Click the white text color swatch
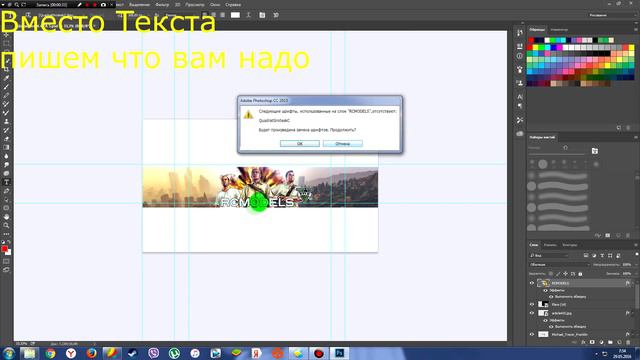Image resolution: width=640 pixels, height=360 pixels. coord(236,15)
